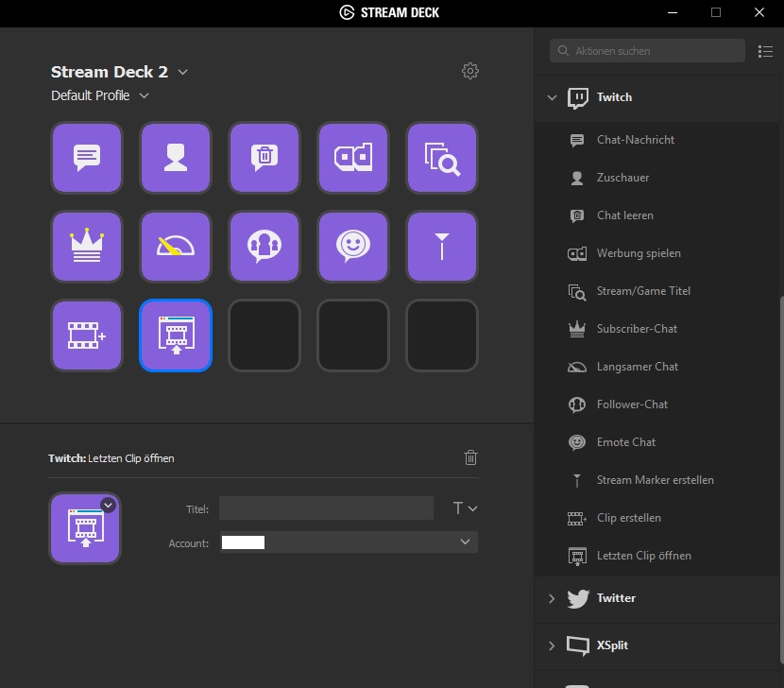Select the first empty key slot in bottom row
Screen dimensions: 784x688
tap(264, 335)
